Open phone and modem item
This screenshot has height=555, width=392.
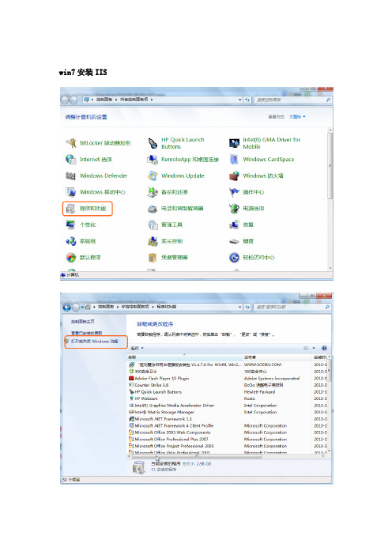click(175, 209)
